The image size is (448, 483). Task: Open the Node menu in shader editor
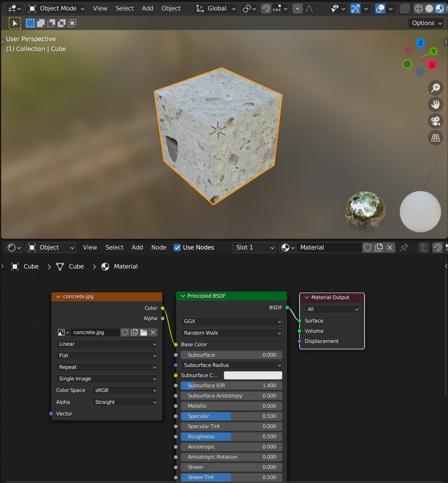coord(159,248)
